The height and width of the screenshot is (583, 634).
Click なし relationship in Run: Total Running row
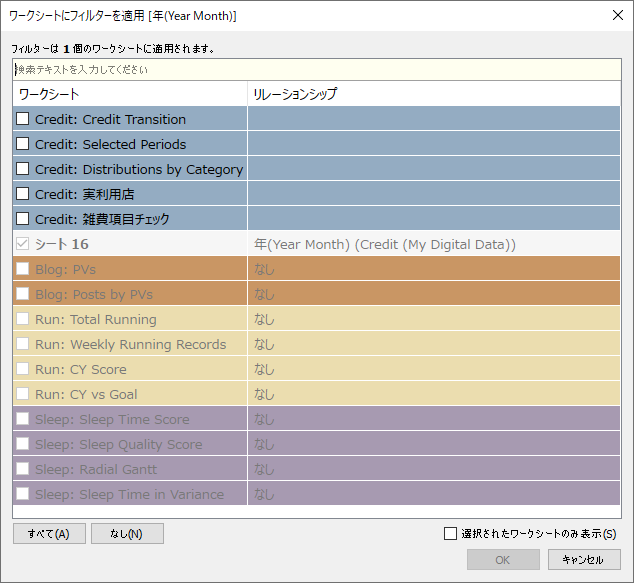point(264,320)
